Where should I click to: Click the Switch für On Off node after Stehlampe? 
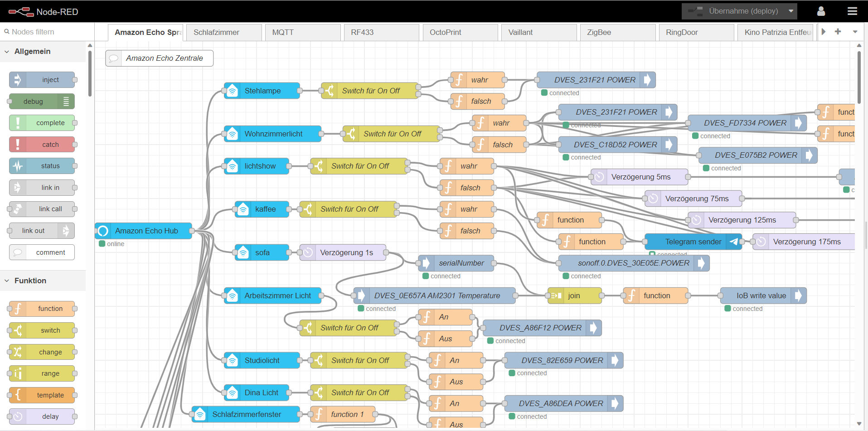[x=369, y=91]
